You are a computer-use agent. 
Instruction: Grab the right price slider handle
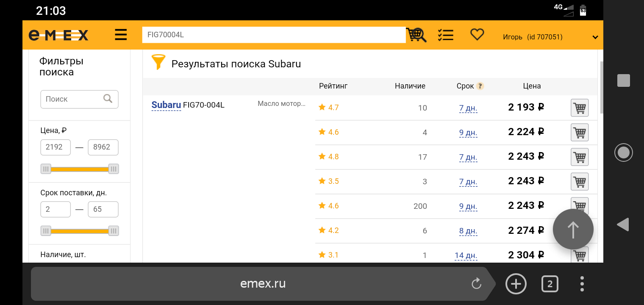click(113, 169)
